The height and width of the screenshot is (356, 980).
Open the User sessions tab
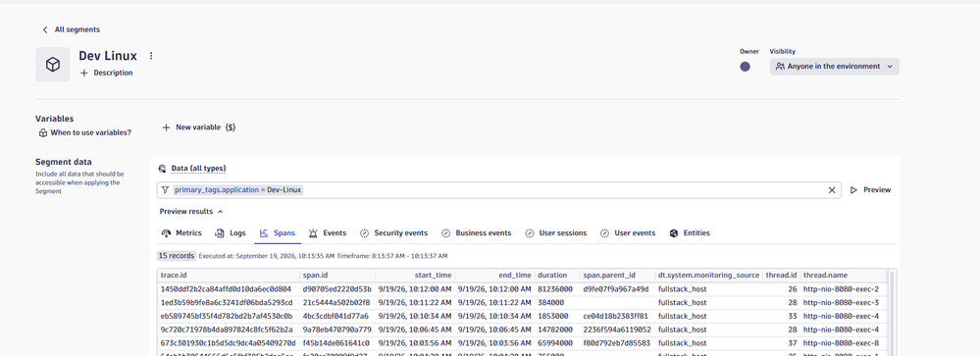[555, 233]
